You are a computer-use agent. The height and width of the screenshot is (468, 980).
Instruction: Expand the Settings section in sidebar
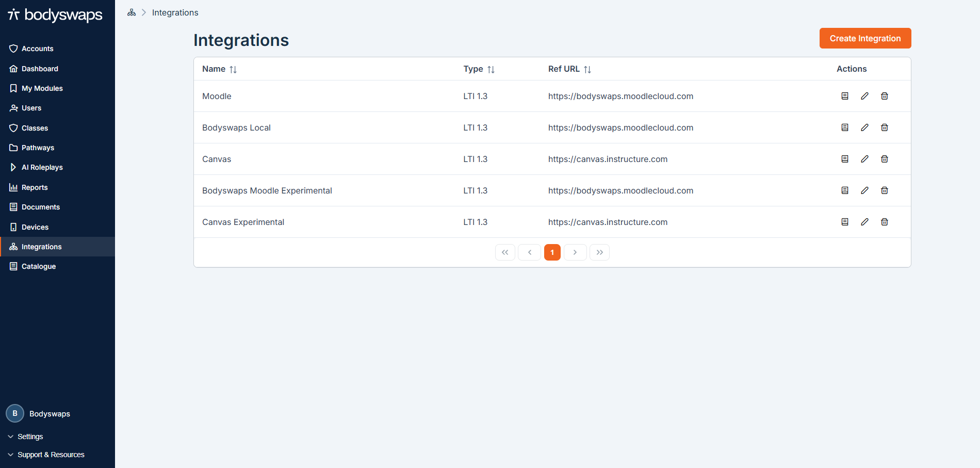30,437
